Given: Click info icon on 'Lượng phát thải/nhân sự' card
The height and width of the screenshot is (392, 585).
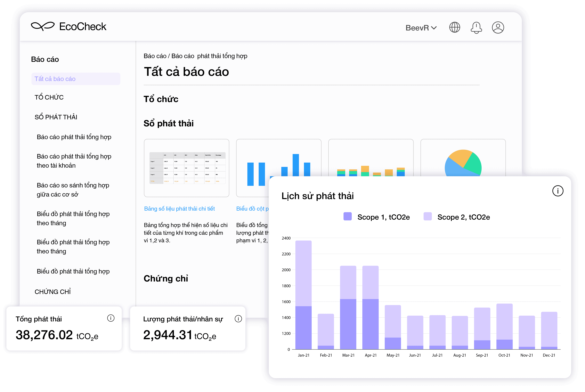Looking at the screenshot, I should click(238, 319).
